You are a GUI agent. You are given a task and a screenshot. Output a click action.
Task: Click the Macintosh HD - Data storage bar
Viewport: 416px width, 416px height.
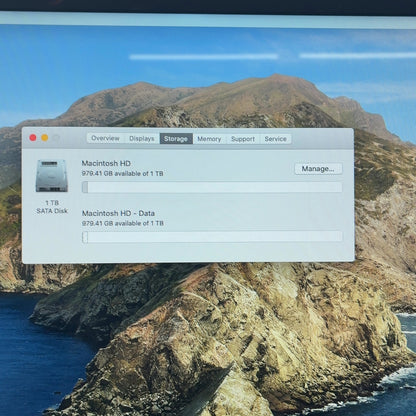tap(212, 237)
